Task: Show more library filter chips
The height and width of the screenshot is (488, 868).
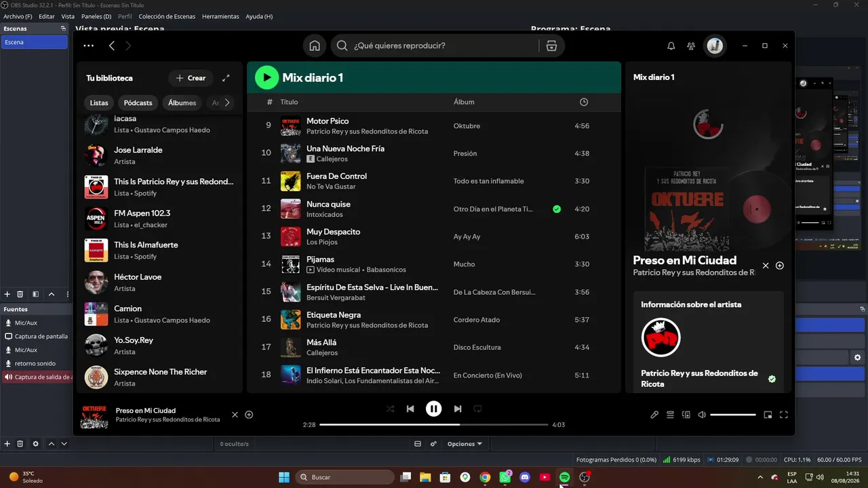Action: point(227,103)
